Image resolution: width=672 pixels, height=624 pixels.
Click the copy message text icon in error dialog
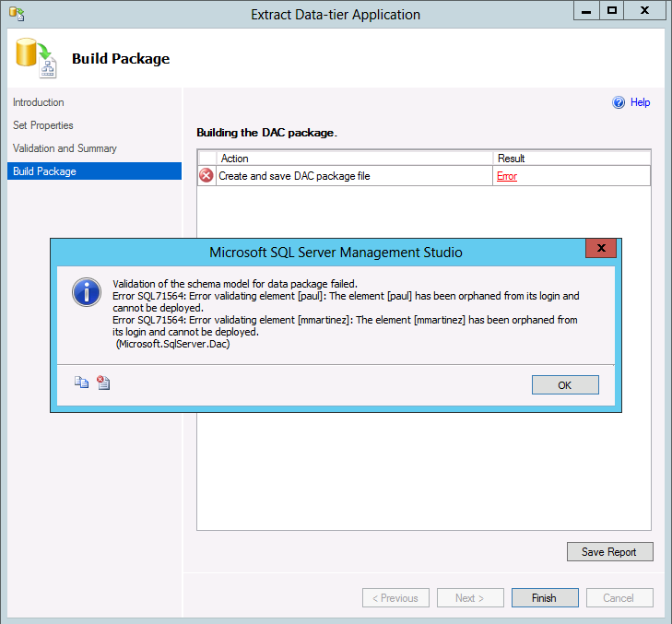(81, 383)
